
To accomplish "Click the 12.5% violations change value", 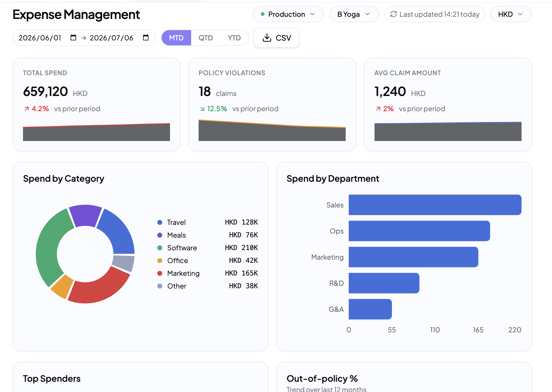I will (217, 109).
